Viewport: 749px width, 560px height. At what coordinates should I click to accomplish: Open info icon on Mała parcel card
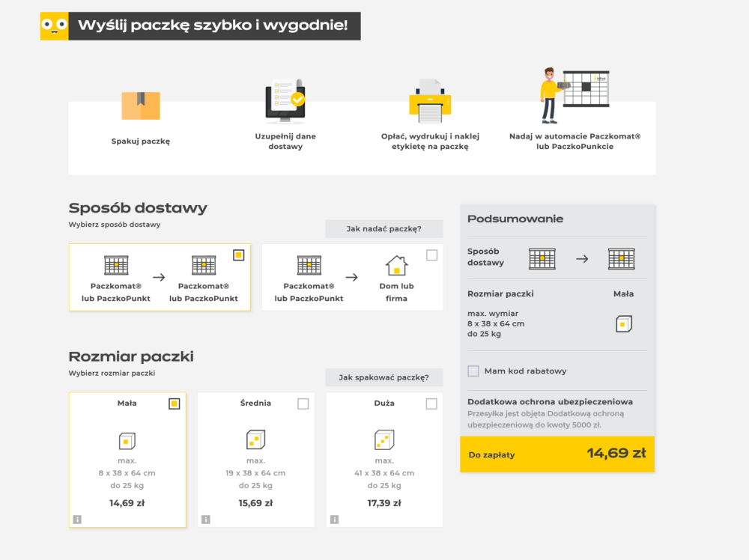coord(77,520)
